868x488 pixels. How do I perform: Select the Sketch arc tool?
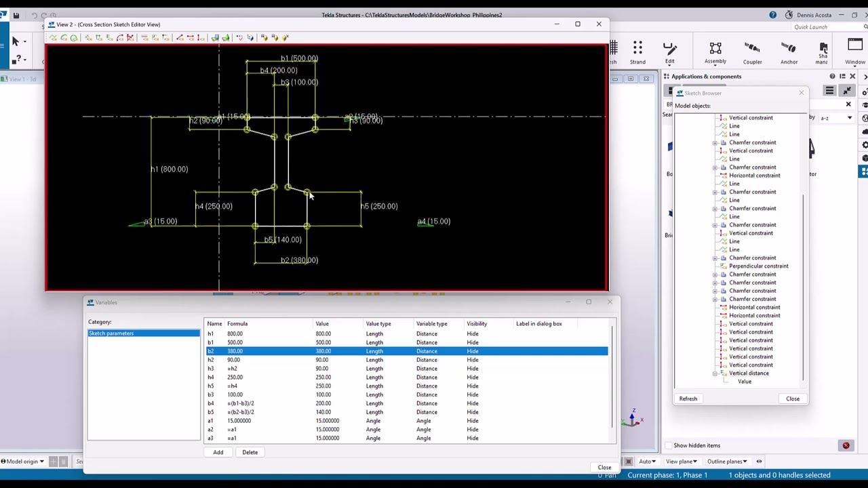click(64, 37)
